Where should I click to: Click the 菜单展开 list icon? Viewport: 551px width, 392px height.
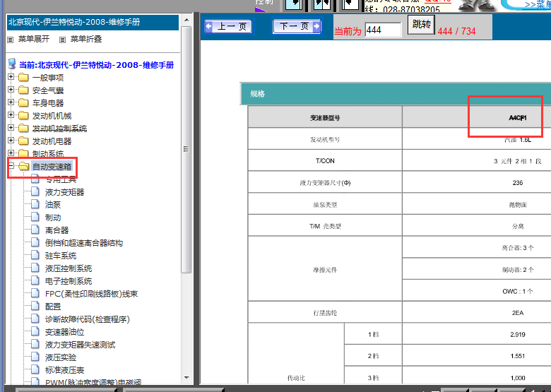(x=11, y=40)
